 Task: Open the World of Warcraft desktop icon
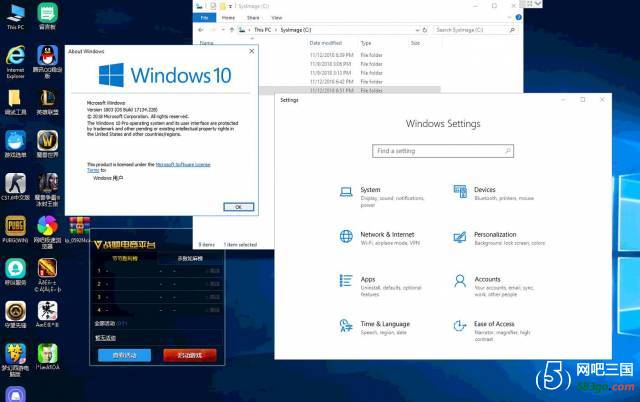[47, 144]
